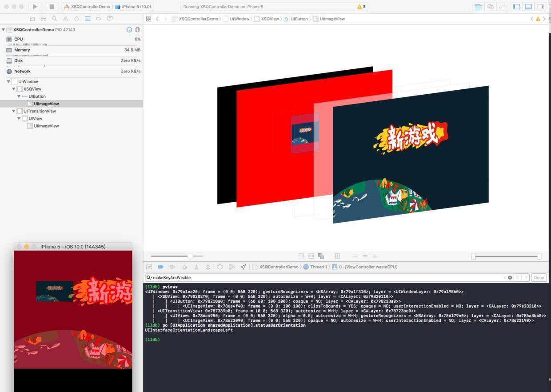Click the Debug Memory Graph icon
This screenshot has width=551, height=392.
point(232,267)
